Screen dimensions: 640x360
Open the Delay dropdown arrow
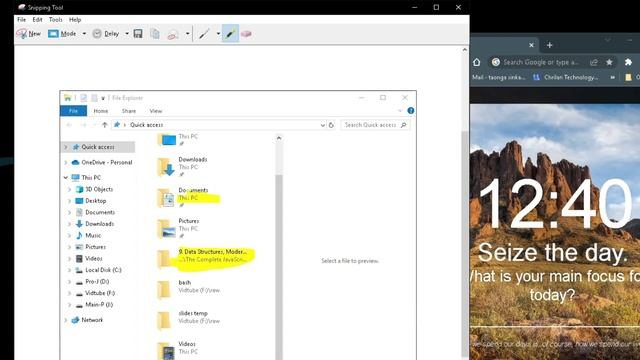[x=127, y=34]
